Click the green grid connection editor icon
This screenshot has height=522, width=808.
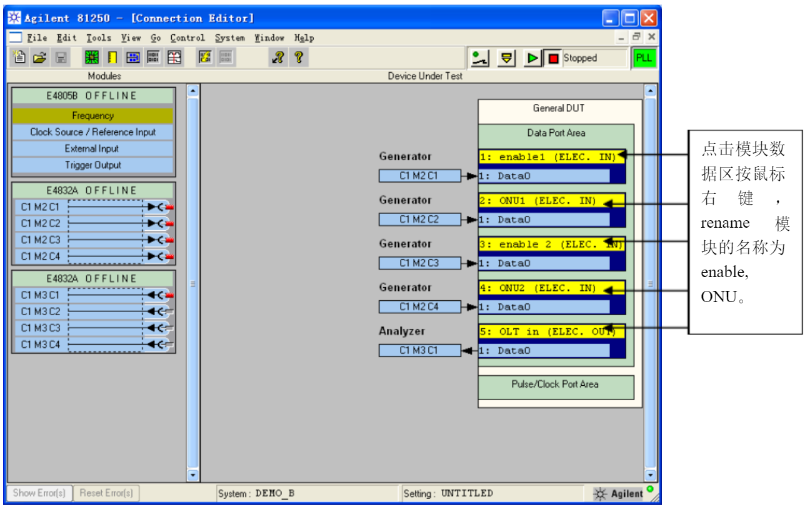(91, 58)
